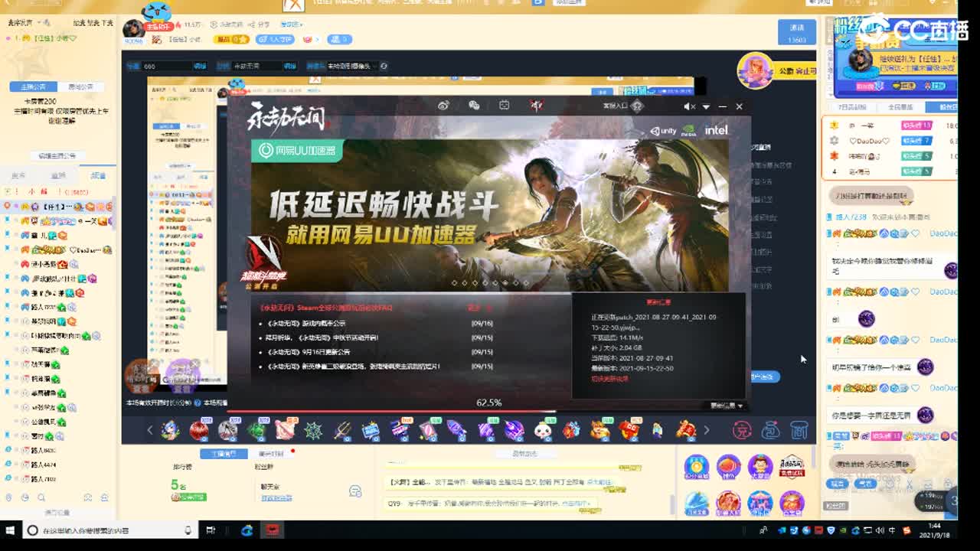The height and width of the screenshot is (551, 980).
Task: Select the middle tab above viewer list
Action: [x=58, y=176]
